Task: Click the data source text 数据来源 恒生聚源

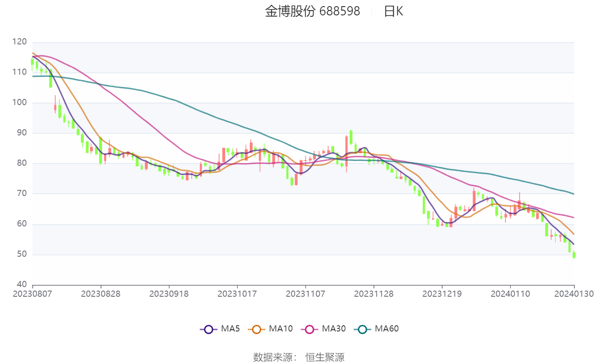Action: pos(299,357)
